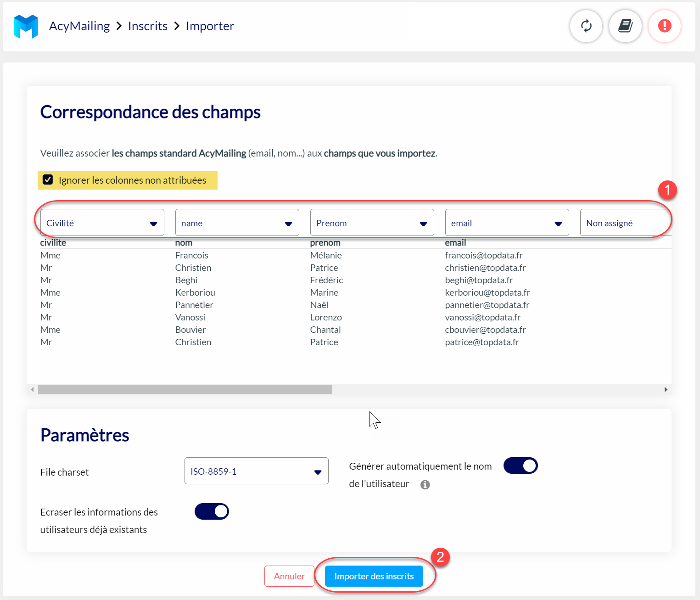The image size is (700, 600).
Task: Open the 'Civilité' field mapping dropdown
Action: [101, 223]
